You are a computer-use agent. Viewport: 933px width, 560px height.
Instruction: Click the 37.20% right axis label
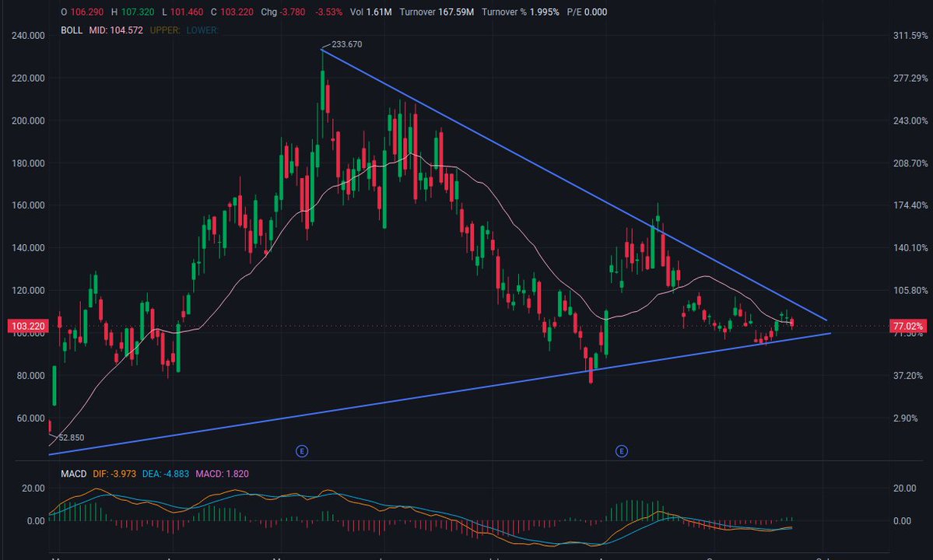(x=908, y=376)
